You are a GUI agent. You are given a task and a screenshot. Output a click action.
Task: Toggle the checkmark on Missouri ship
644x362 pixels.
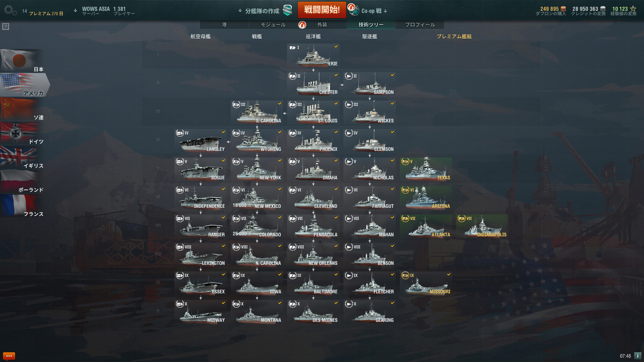(x=448, y=275)
